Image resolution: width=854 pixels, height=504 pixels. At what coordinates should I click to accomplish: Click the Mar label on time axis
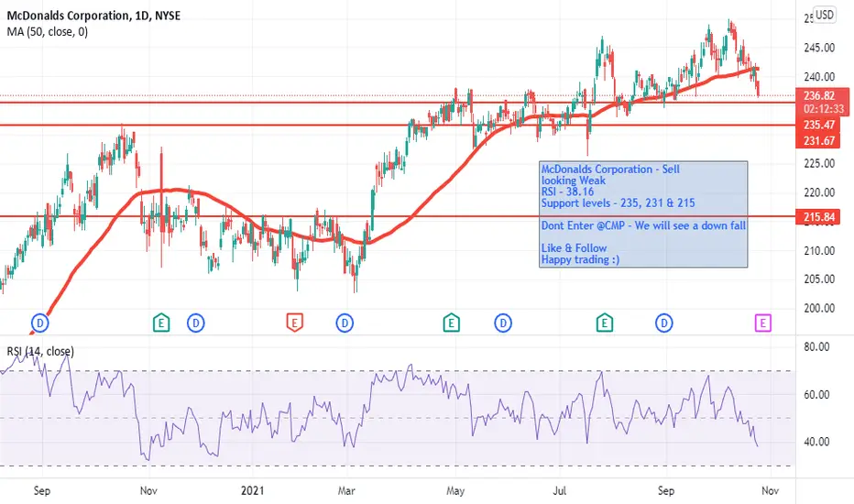(345, 491)
